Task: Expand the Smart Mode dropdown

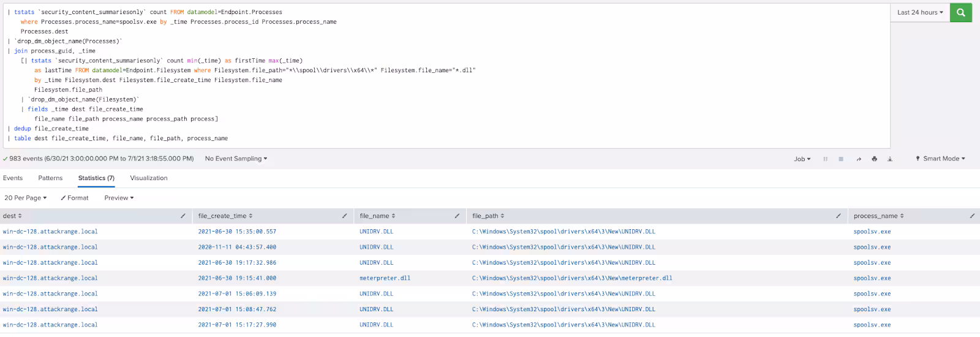Action: (941, 159)
